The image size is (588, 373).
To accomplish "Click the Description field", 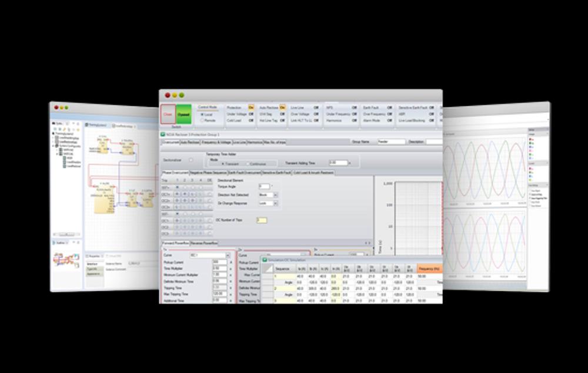I will coord(435,142).
